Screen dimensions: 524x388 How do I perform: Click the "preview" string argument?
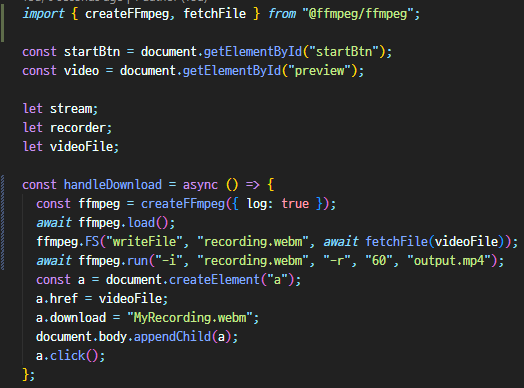[x=319, y=71]
